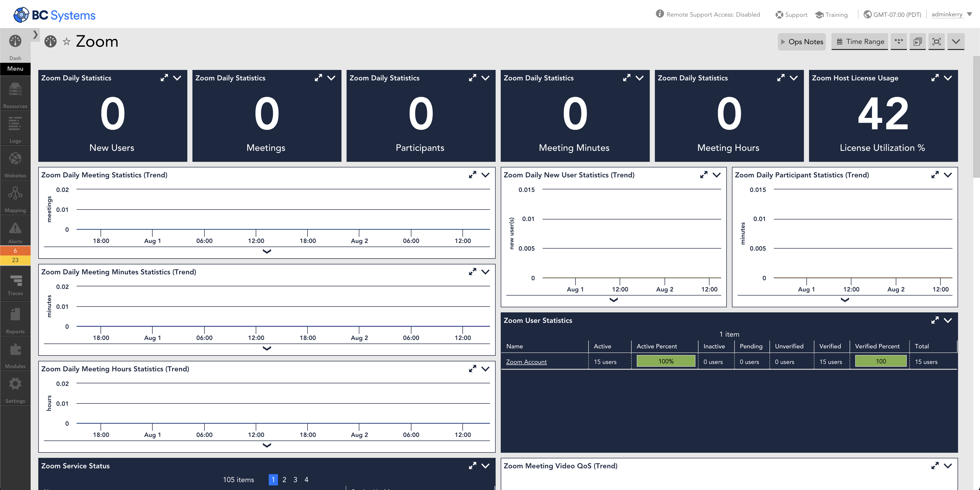Expand the Zoom Daily Meeting Statistics (Trend) widget
The width and height of the screenshot is (980, 490).
click(x=472, y=175)
